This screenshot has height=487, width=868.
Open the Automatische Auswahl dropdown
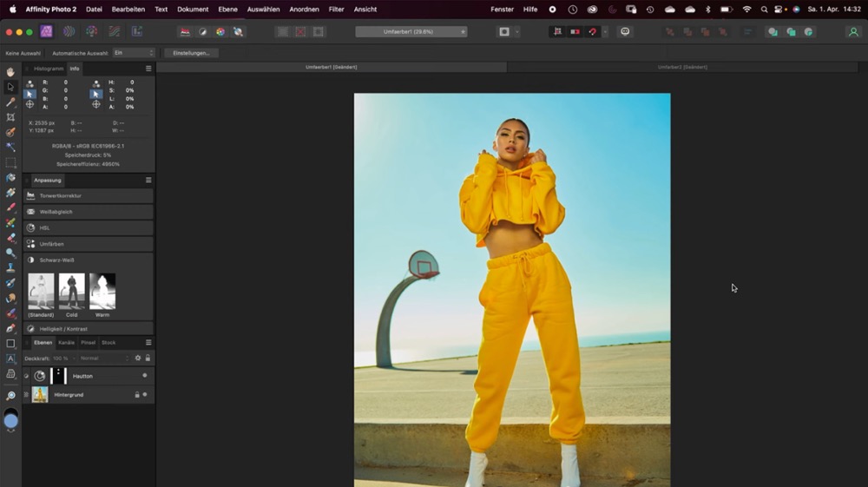[134, 53]
